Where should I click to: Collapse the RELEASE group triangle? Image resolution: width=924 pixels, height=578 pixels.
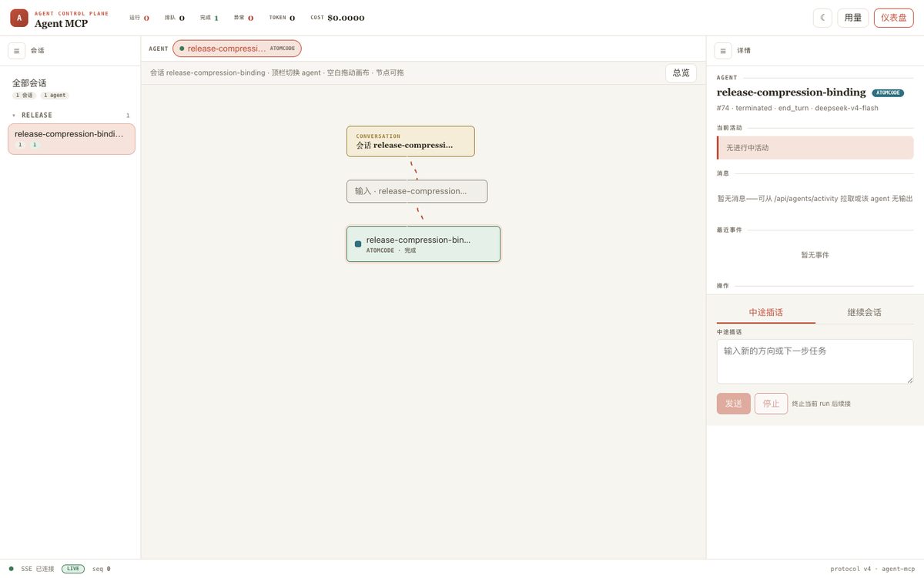click(14, 115)
